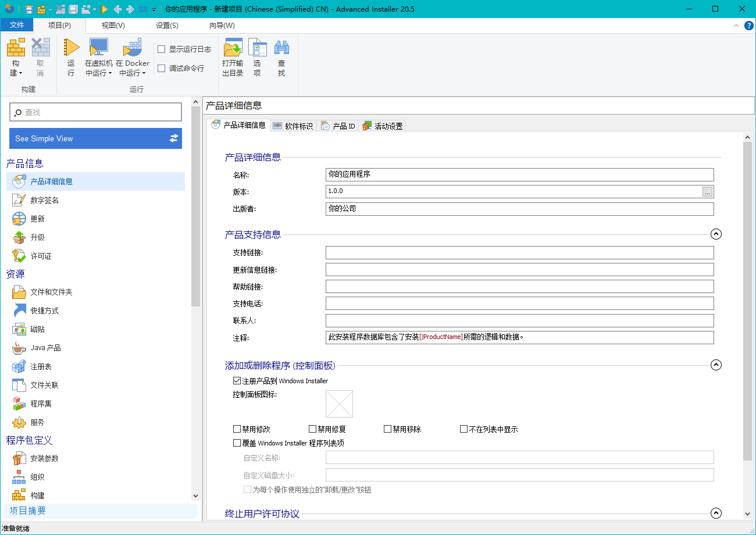Switch to the 软件标识 tab
The width and height of the screenshot is (756, 535).
pyautogui.click(x=293, y=126)
